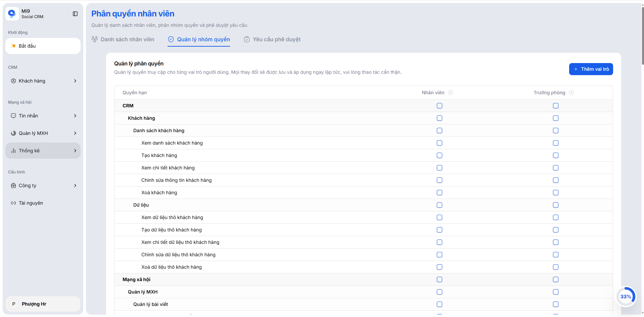Screen dimensions: 644x317
Task: Remove the Nhân viên role column
Action: [x=451, y=93]
